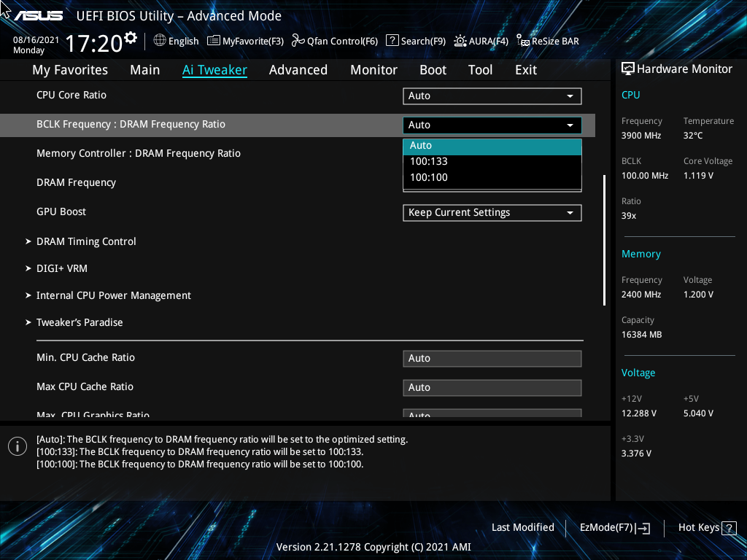This screenshot has width=747, height=560.
Task: Switch to My Favorites tab
Action: 70,70
